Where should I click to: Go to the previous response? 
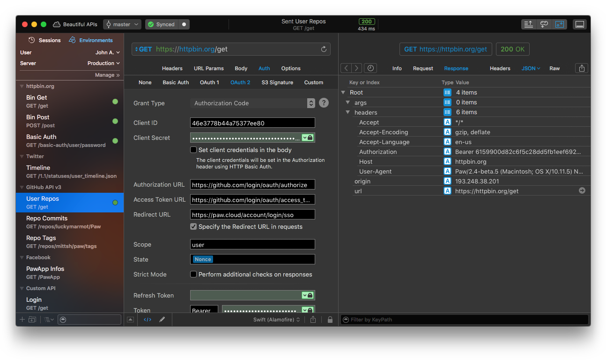(346, 68)
